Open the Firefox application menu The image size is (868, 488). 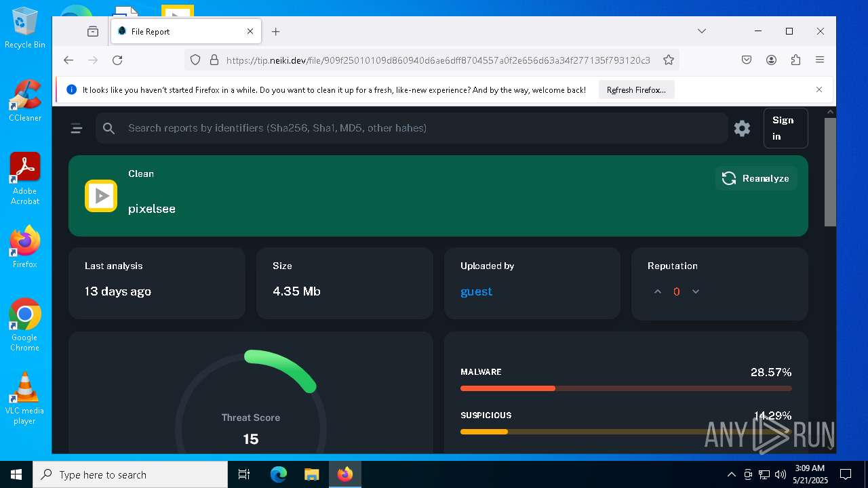[x=820, y=60]
